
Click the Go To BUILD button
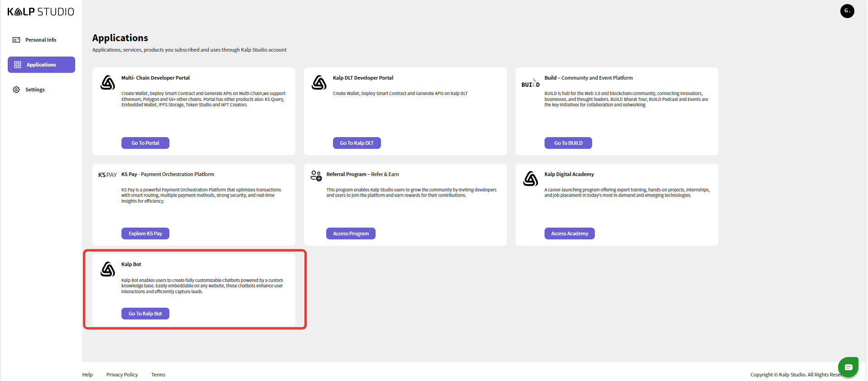tap(568, 143)
